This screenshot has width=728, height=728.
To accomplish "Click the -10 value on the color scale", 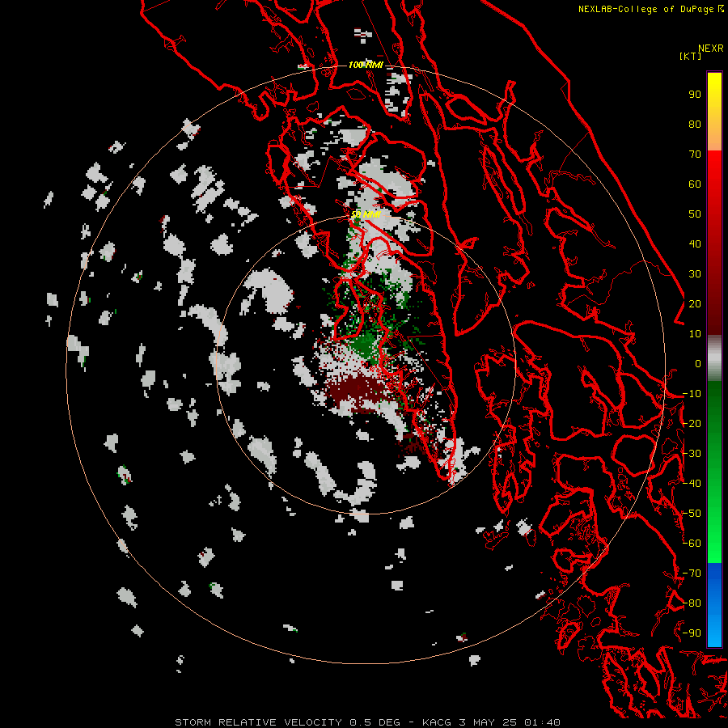I will [x=692, y=394].
